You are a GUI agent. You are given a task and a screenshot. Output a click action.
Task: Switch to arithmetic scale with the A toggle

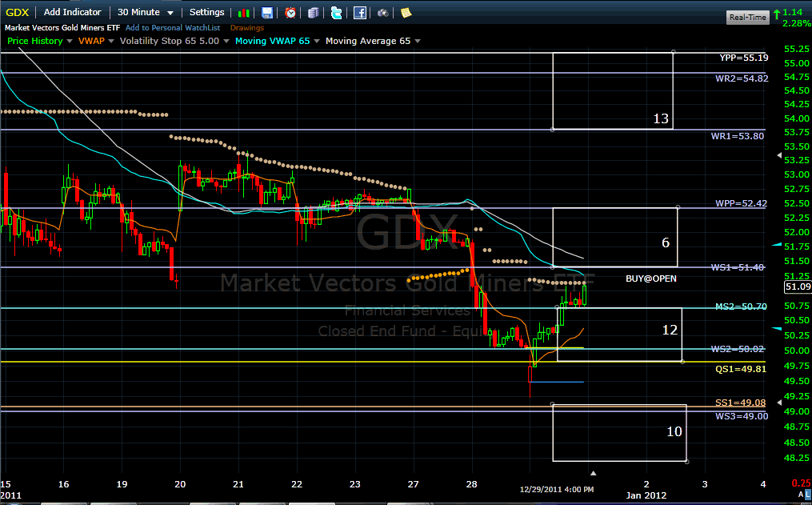801,495
